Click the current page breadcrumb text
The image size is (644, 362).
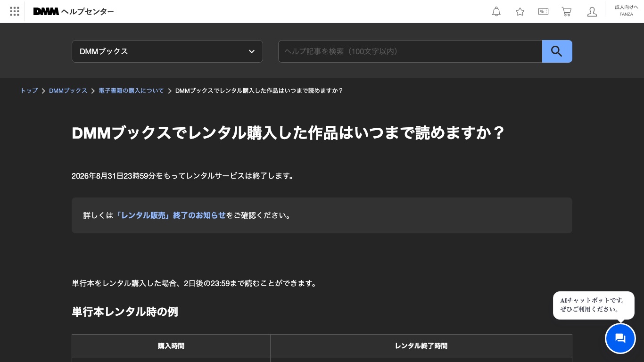coord(259,90)
